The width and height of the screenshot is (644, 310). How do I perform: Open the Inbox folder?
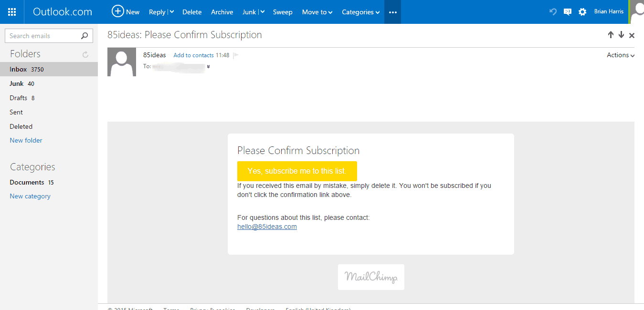49,69
